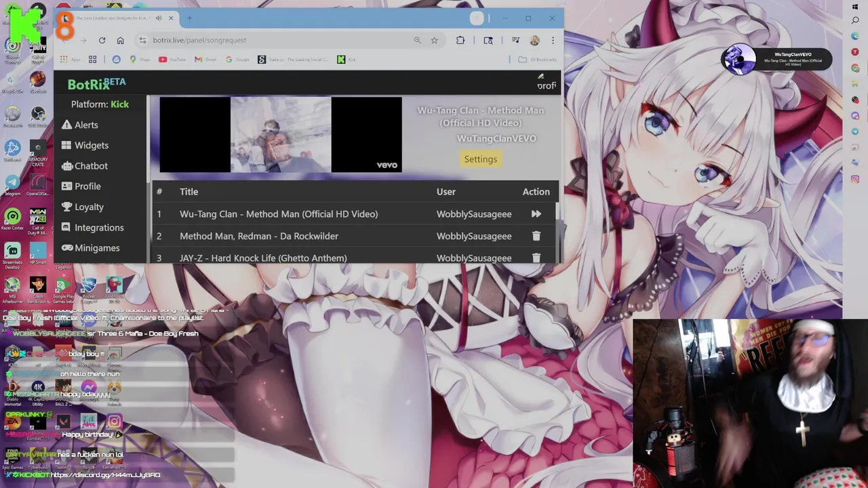The image size is (868, 488).
Task: Open the Loyalty section in BotRix sidebar
Action: pyautogui.click(x=82, y=207)
